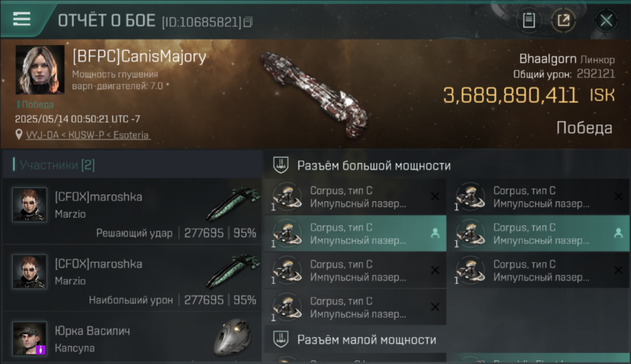Select the last single Corpus laser module icon
Screen dimensions: 631x364
point(287,307)
